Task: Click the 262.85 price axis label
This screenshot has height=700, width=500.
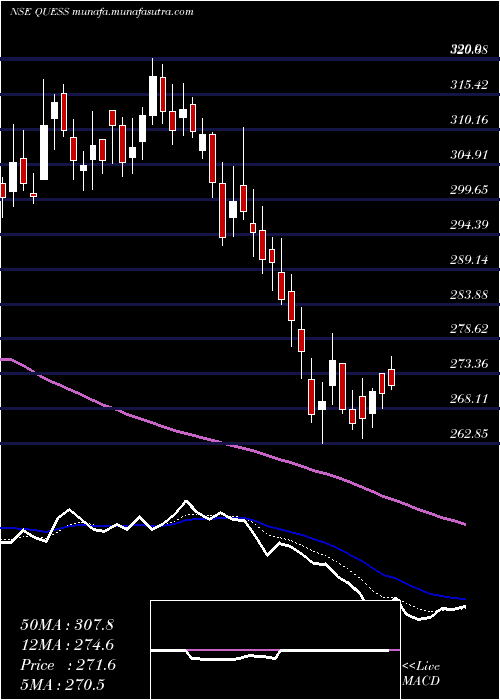Action: point(469,434)
